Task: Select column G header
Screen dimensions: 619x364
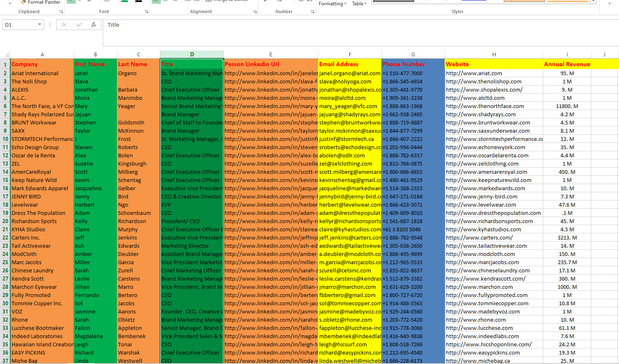Action: pyautogui.click(x=413, y=54)
